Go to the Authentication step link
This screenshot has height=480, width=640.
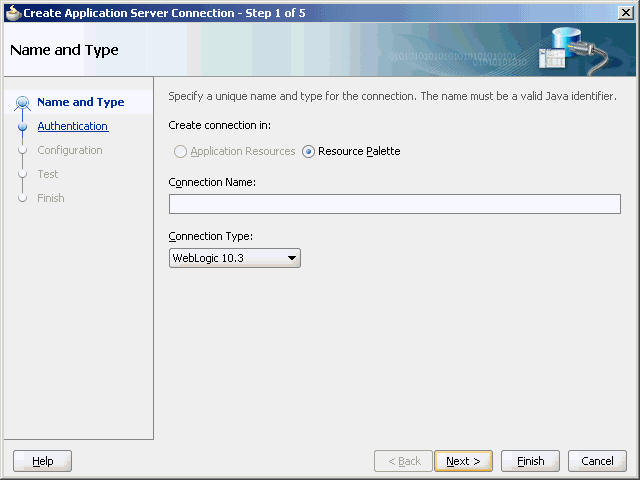73,126
